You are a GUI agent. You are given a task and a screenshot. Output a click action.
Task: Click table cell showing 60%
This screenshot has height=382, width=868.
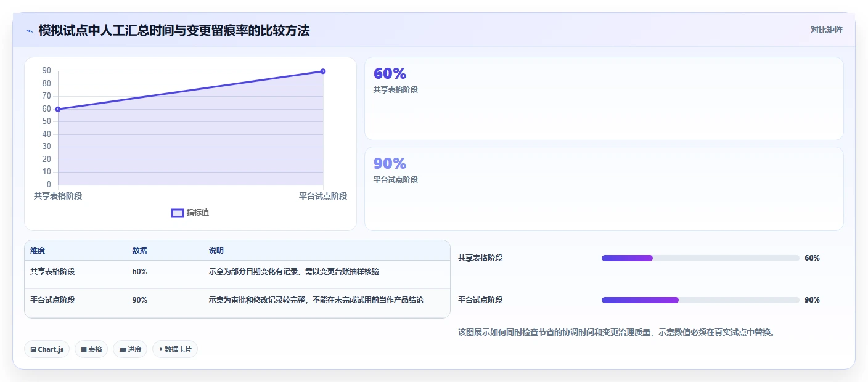(139, 271)
